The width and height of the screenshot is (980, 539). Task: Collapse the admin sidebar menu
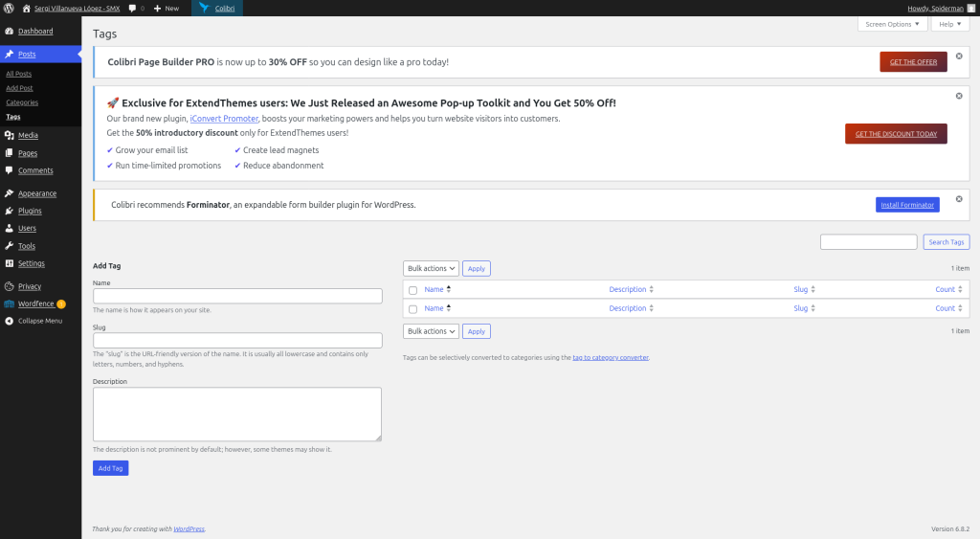pos(39,321)
